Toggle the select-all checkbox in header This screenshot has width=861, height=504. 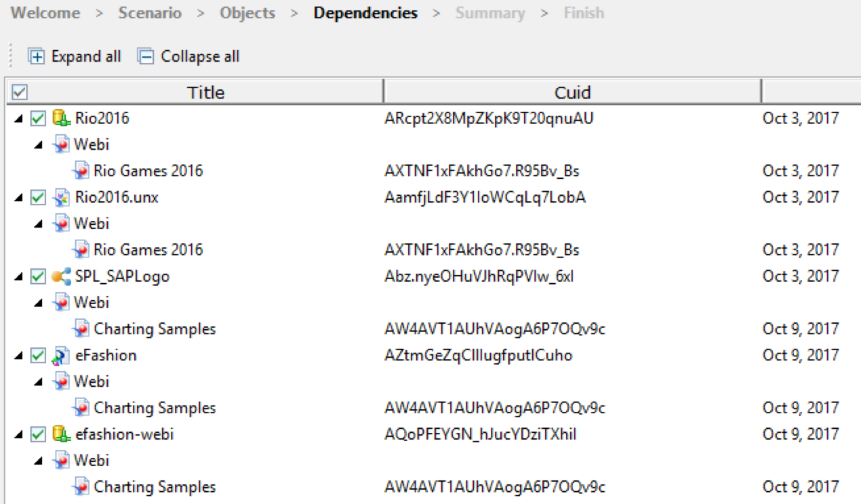20,92
